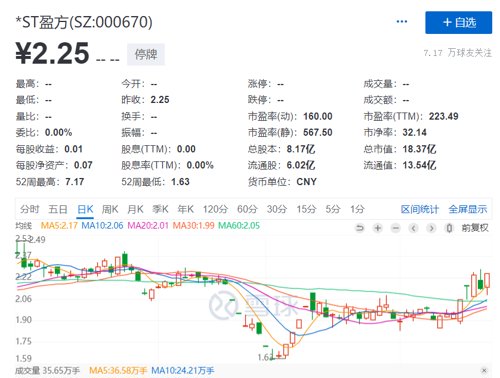This screenshot has width=500, height=378.
Task: Open the three-dot more options menu
Action: [x=402, y=22]
